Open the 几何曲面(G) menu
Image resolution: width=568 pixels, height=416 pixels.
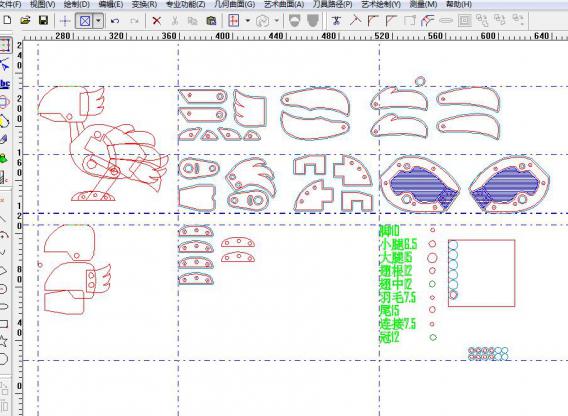[235, 4]
